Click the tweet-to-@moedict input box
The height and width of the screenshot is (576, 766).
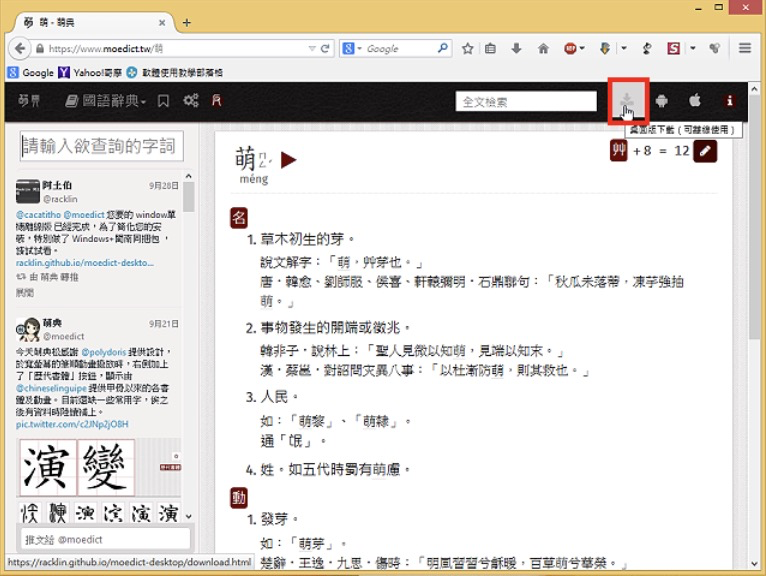(105, 539)
